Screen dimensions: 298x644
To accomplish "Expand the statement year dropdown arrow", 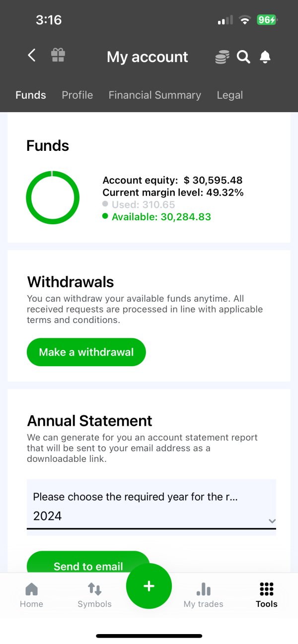I will [272, 521].
